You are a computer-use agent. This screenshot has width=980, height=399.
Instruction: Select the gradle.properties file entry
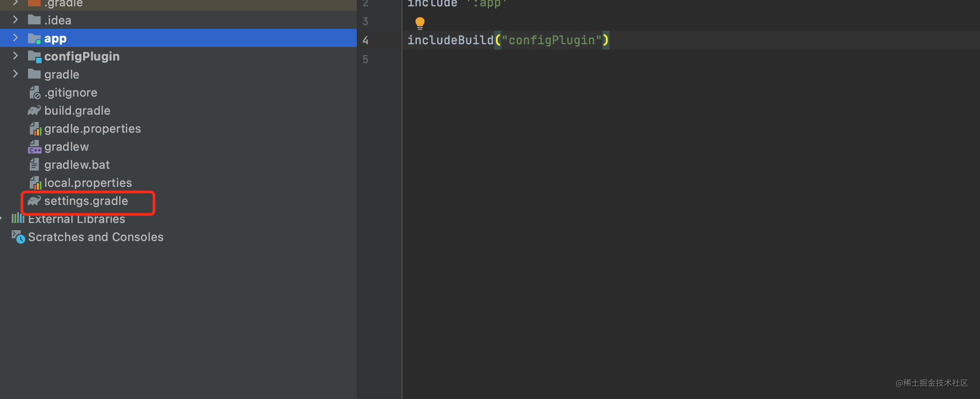click(x=92, y=129)
